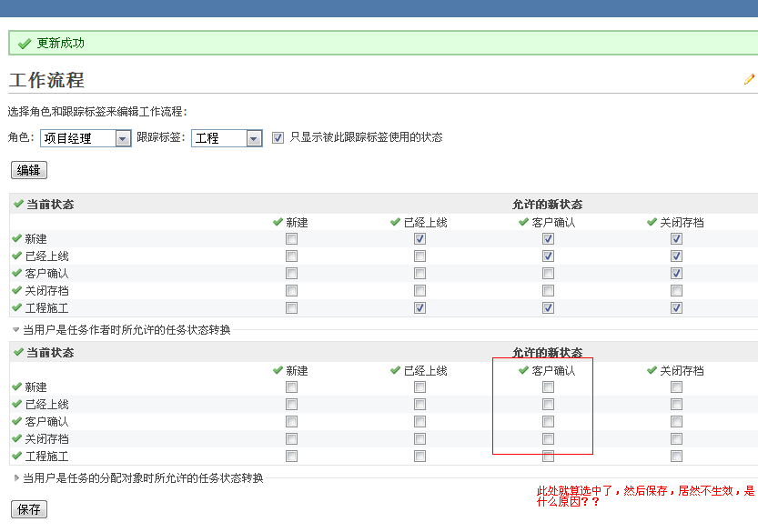Click the 编辑 button
The height and width of the screenshot is (532, 758).
tap(29, 170)
